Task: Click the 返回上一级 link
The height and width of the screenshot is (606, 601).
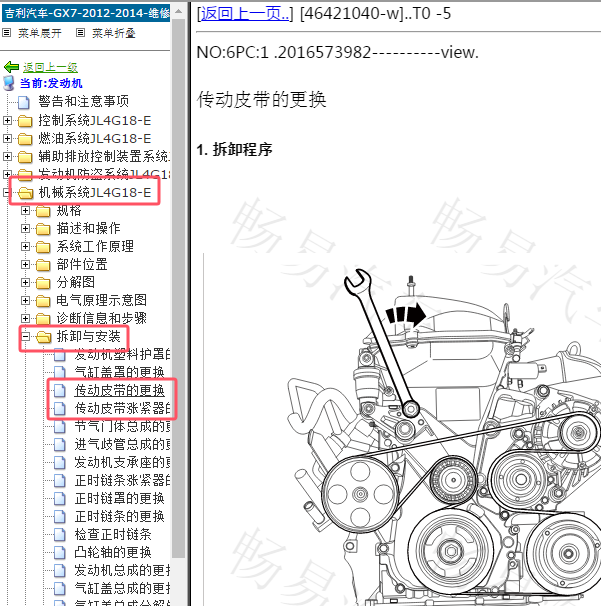Action: [50, 67]
